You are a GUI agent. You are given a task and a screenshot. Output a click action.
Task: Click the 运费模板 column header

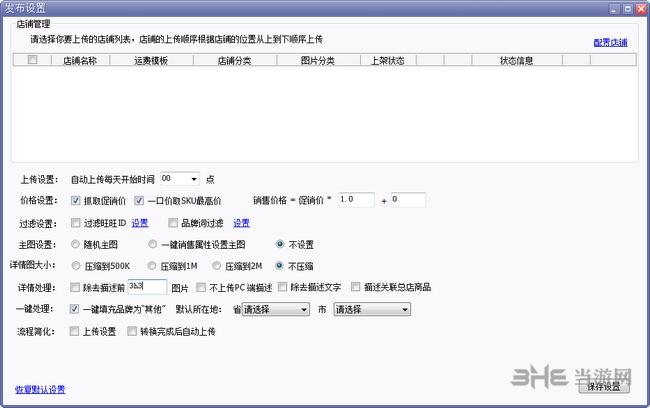tap(151, 61)
